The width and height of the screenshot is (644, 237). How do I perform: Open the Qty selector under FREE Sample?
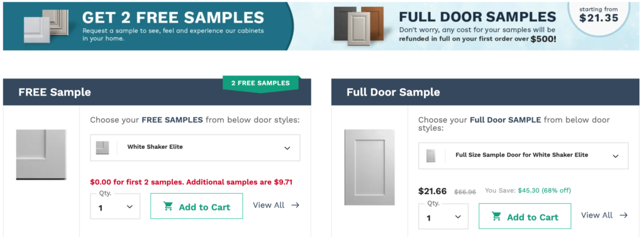pyautogui.click(x=115, y=206)
